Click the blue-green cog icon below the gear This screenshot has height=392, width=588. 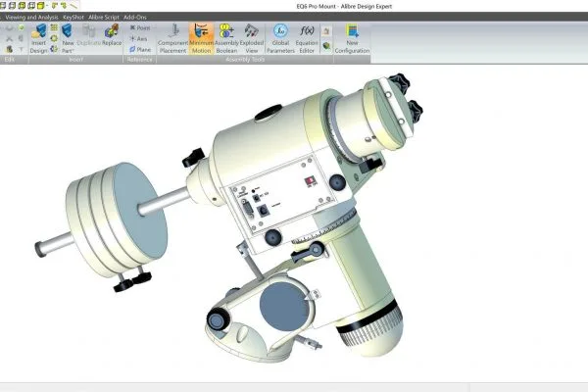pyautogui.click(x=54, y=49)
